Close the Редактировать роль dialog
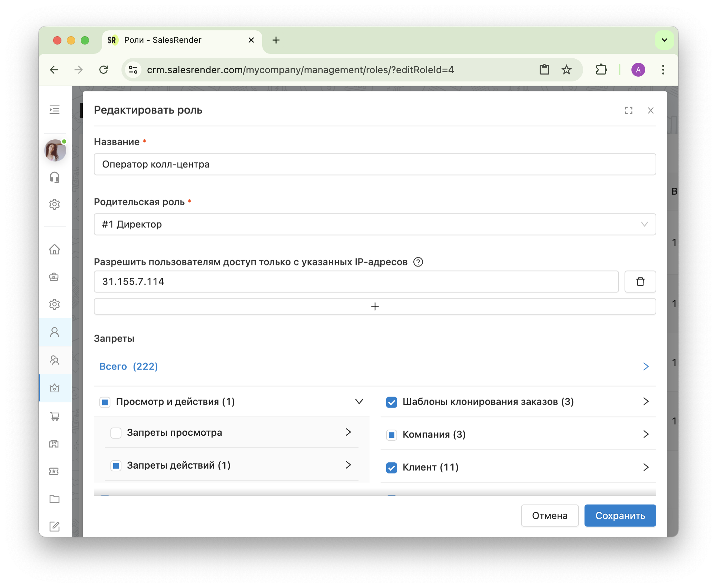Screen dimensions: 717x588 coord(651,110)
